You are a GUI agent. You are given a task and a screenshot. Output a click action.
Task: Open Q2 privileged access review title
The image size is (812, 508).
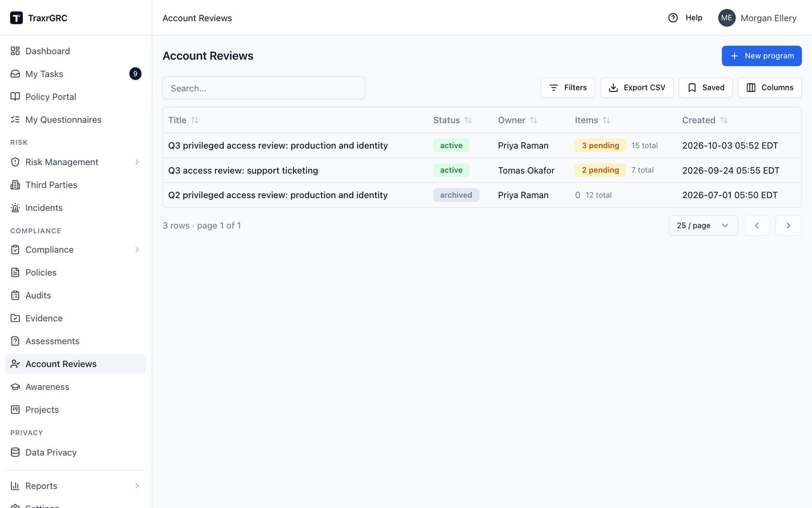click(278, 195)
